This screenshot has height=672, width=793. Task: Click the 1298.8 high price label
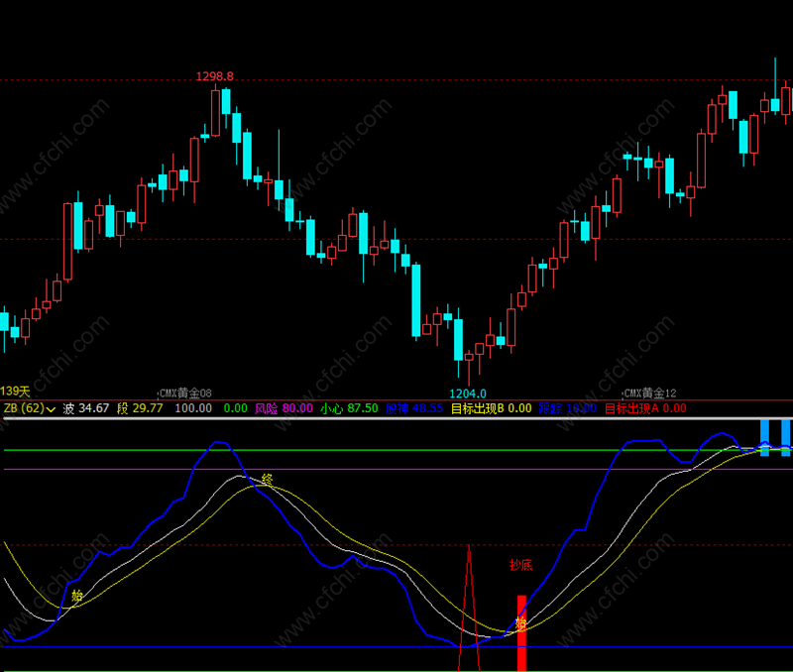click(215, 76)
